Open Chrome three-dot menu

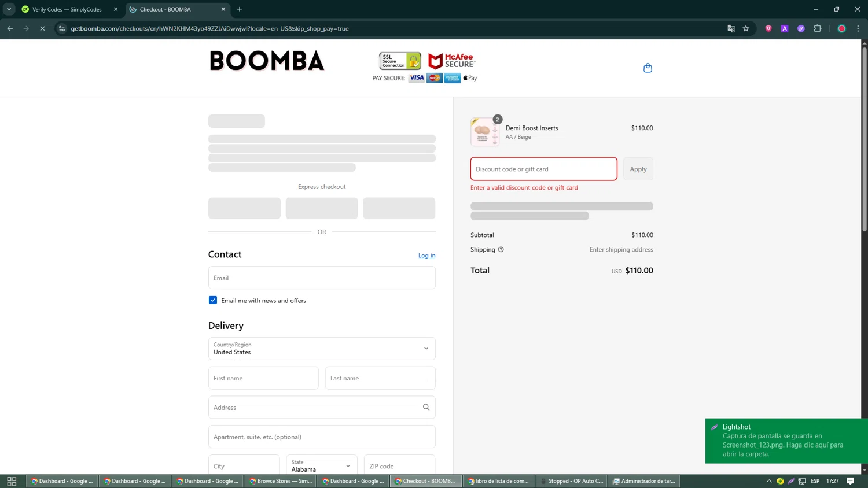858,28
